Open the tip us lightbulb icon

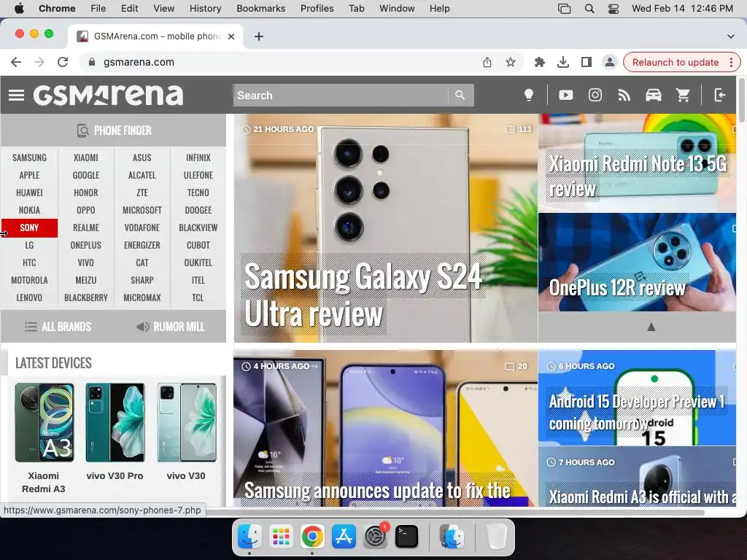tap(529, 96)
